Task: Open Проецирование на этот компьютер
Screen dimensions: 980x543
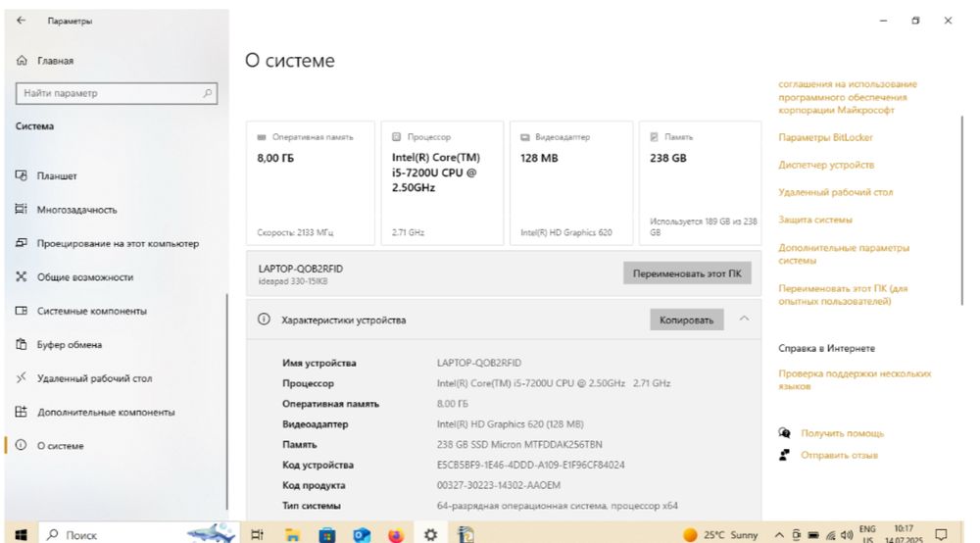Action: tap(107, 243)
